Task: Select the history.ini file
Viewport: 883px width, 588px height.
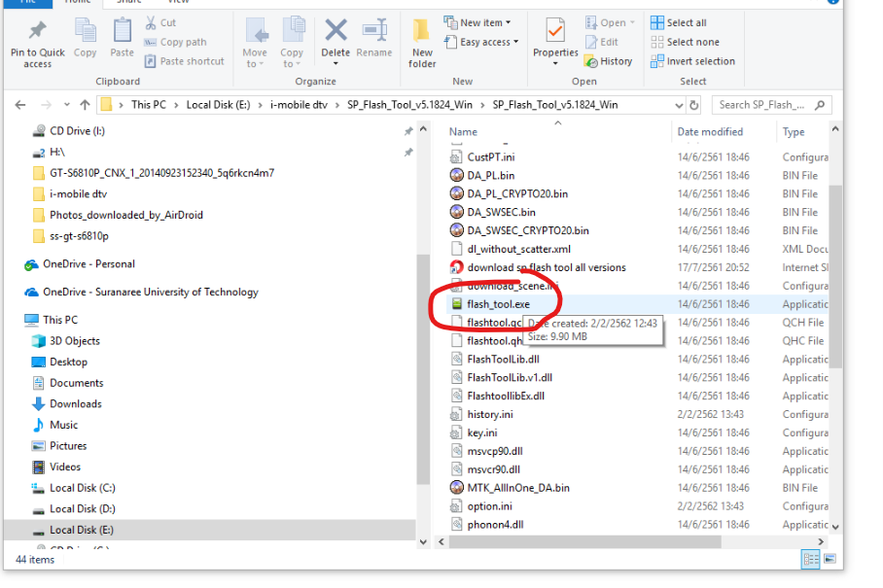Action: click(490, 415)
